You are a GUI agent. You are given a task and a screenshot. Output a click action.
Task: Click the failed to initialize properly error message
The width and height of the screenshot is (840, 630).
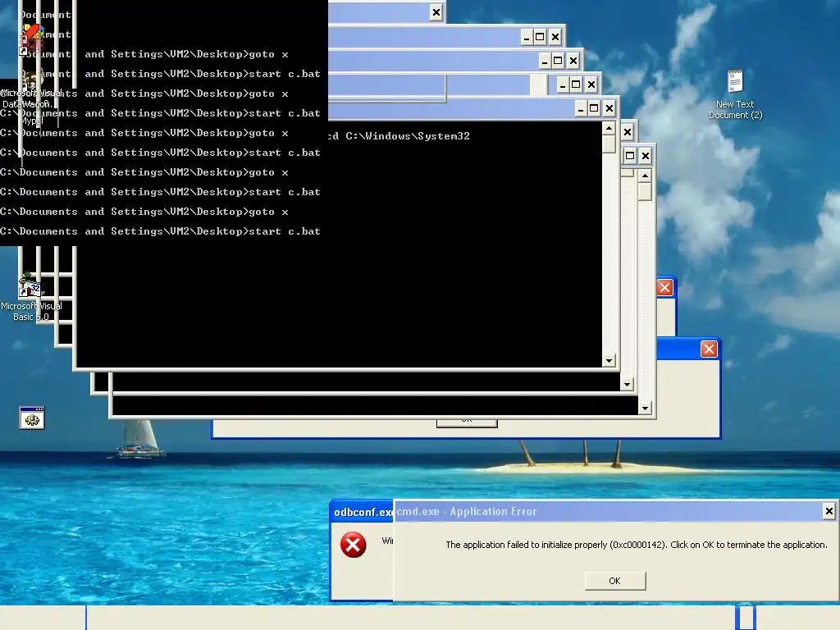coord(637,545)
